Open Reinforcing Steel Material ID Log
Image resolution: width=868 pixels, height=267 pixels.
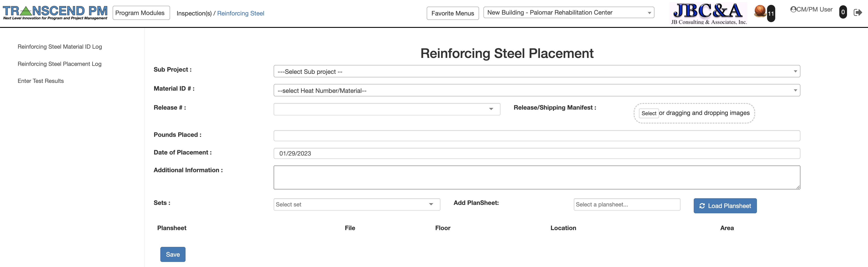click(60, 46)
